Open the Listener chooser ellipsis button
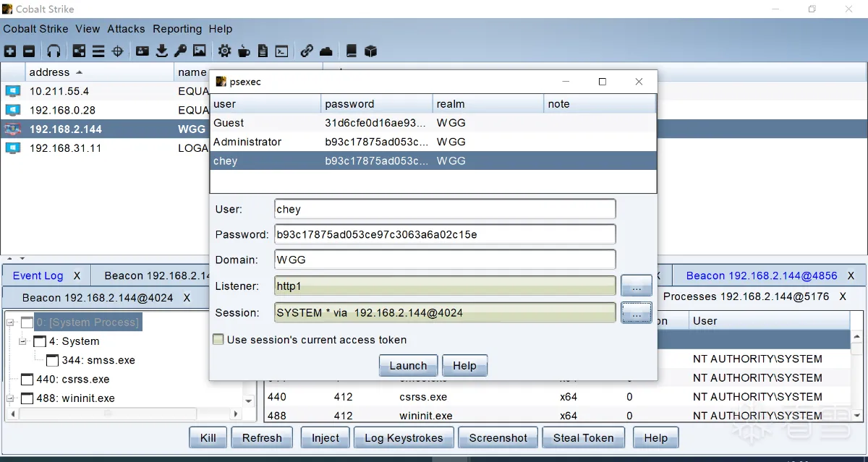This screenshot has height=462, width=868. pyautogui.click(x=637, y=286)
